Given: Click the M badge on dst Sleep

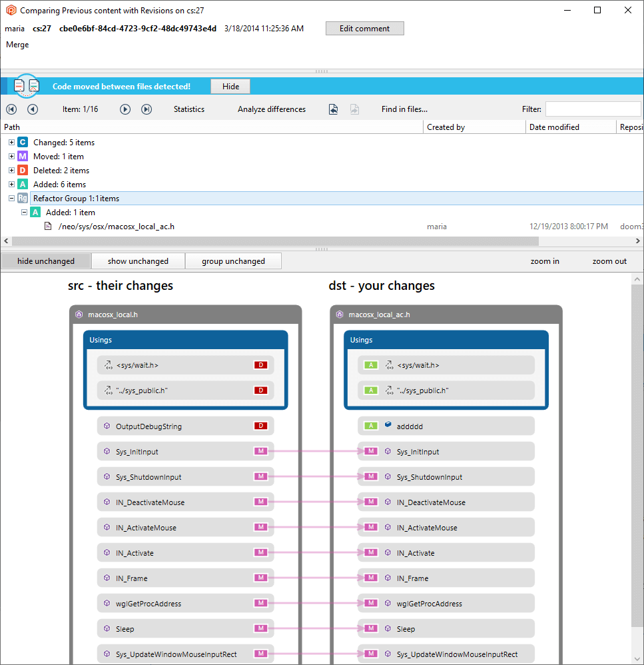Looking at the screenshot, I should 371,628.
